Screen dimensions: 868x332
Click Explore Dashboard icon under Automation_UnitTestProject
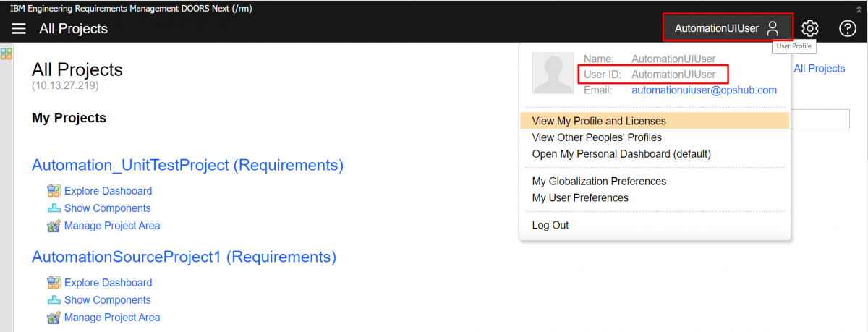[x=54, y=191]
